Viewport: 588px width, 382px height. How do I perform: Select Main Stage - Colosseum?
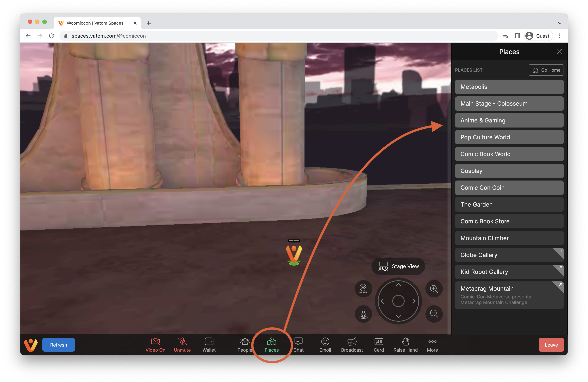[509, 104]
